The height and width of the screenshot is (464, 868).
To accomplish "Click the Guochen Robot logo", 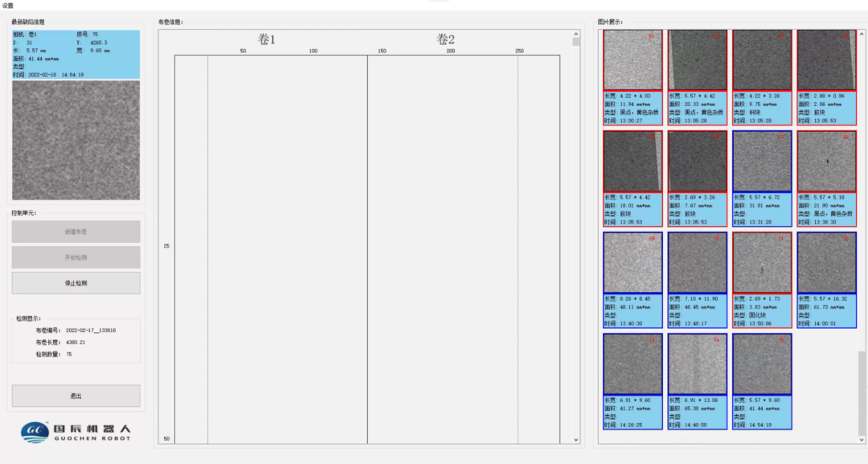I will (x=76, y=432).
